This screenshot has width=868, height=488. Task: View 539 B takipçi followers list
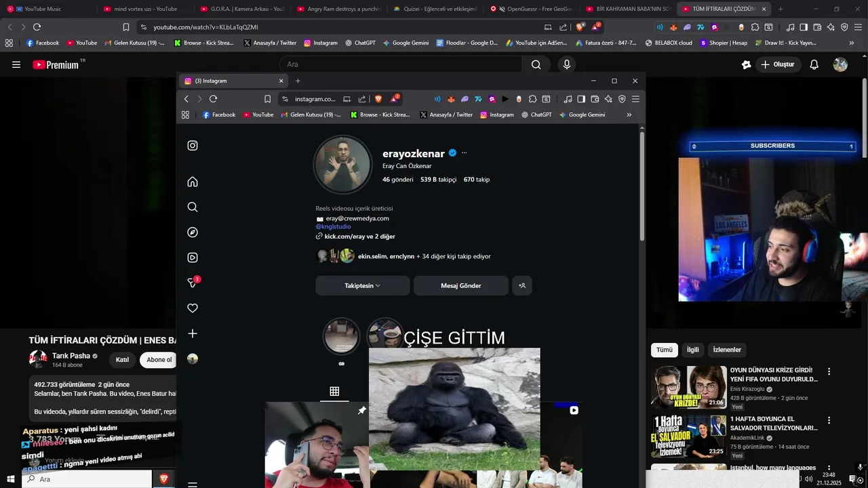click(x=438, y=180)
